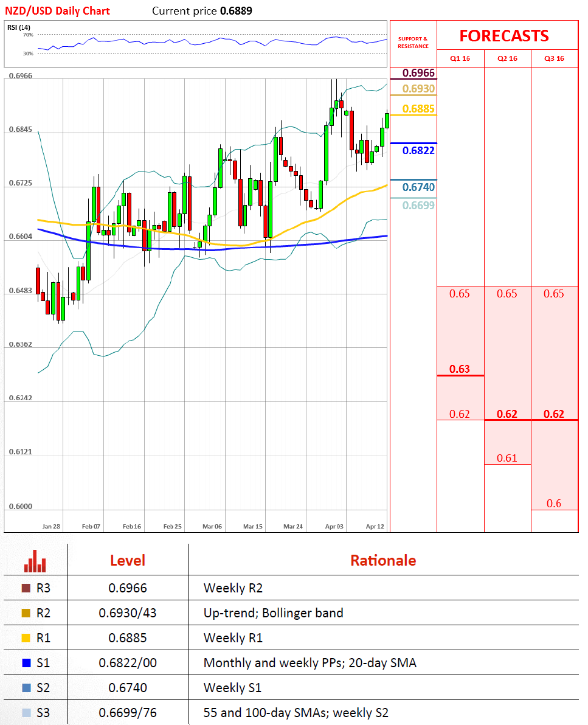This screenshot has width=588, height=725.
Task: Click the red bar chart icon
Action: pos(35,561)
